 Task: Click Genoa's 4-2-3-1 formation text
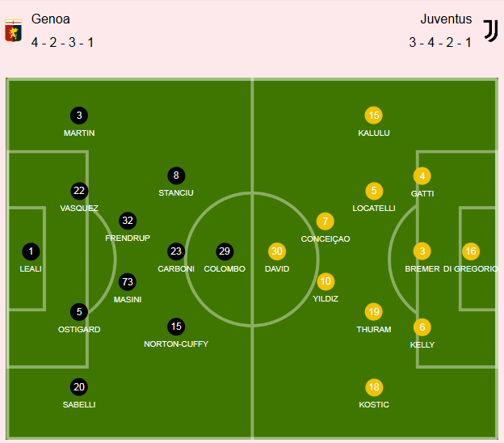[63, 43]
